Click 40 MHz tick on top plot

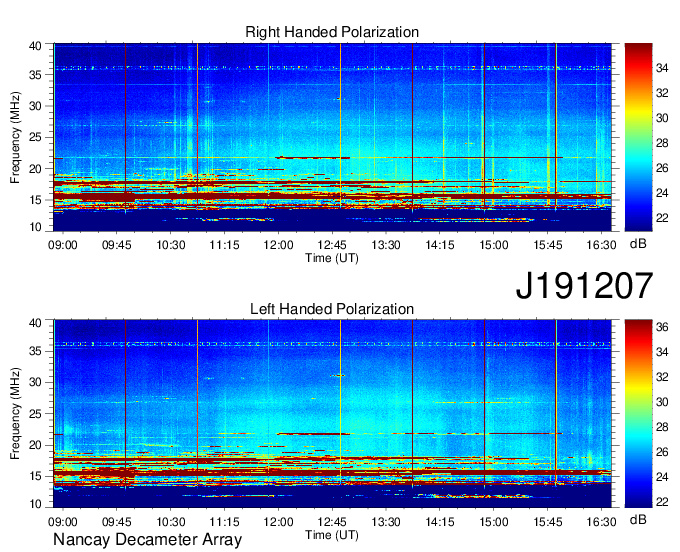pyautogui.click(x=35, y=46)
